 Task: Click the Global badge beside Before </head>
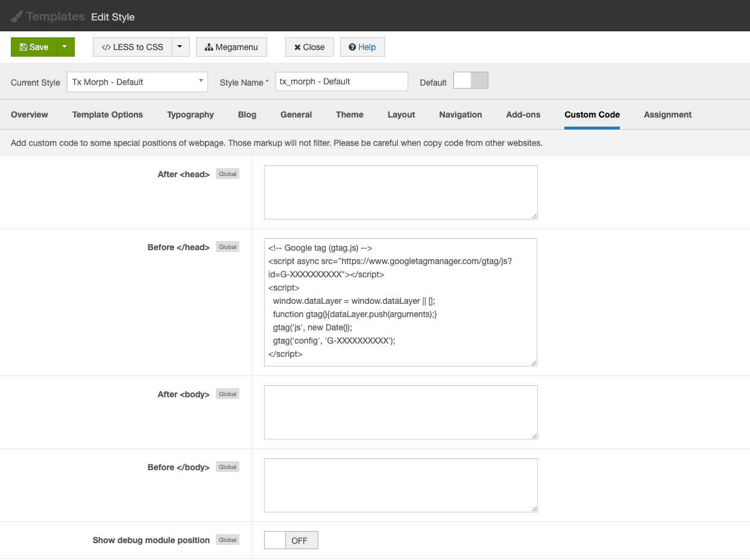[x=228, y=247]
